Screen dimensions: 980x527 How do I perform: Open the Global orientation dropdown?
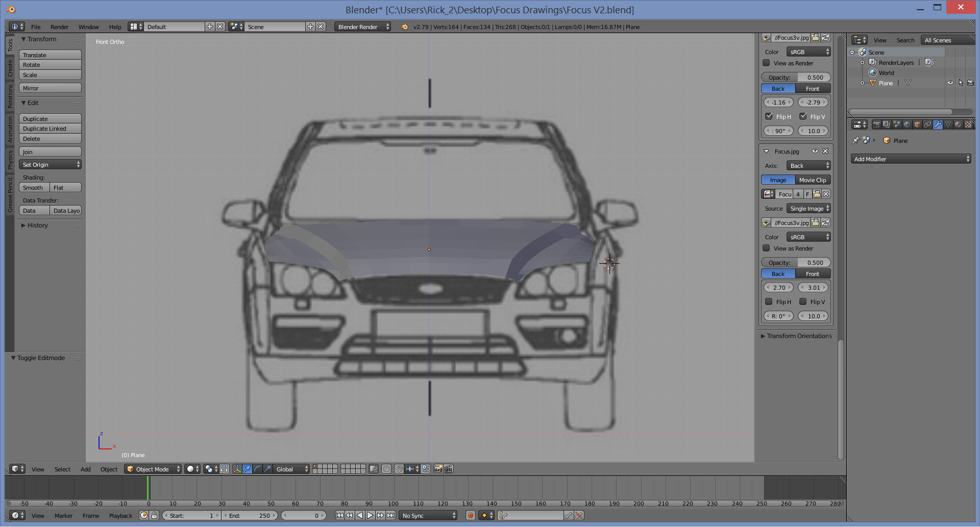291,469
